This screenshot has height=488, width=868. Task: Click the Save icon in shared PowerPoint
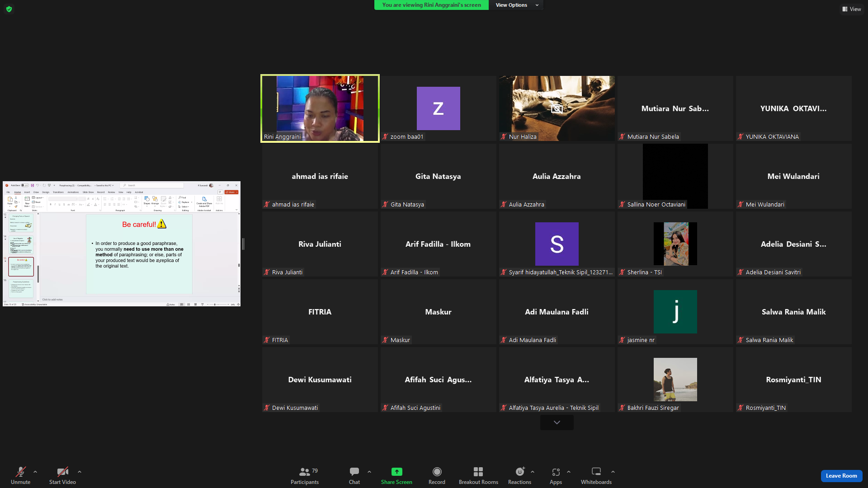32,185
